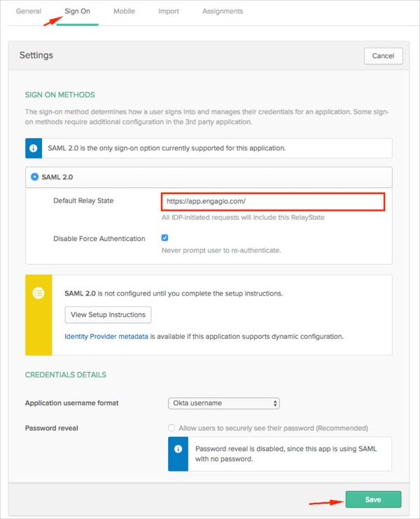Click the info icon in Password reveal notice
The width and height of the screenshot is (420, 519).
point(178,448)
